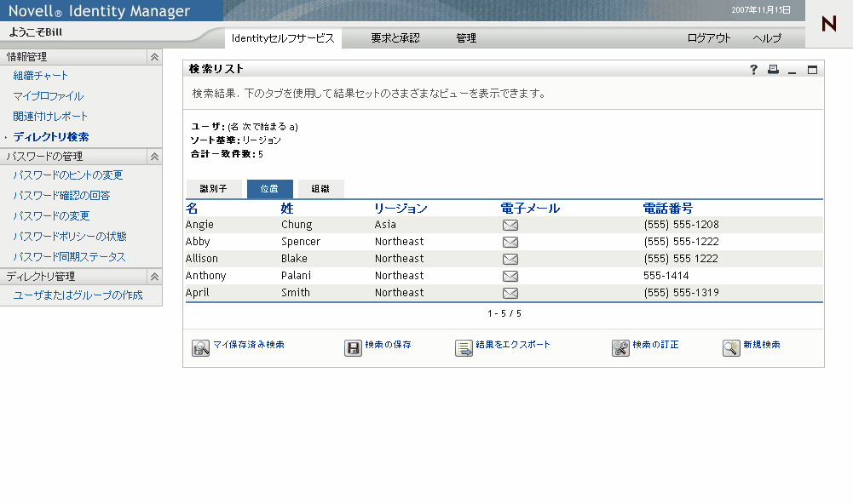The width and height of the screenshot is (853, 504).
Task: Open パスワード確認の回答
Action: [61, 195]
